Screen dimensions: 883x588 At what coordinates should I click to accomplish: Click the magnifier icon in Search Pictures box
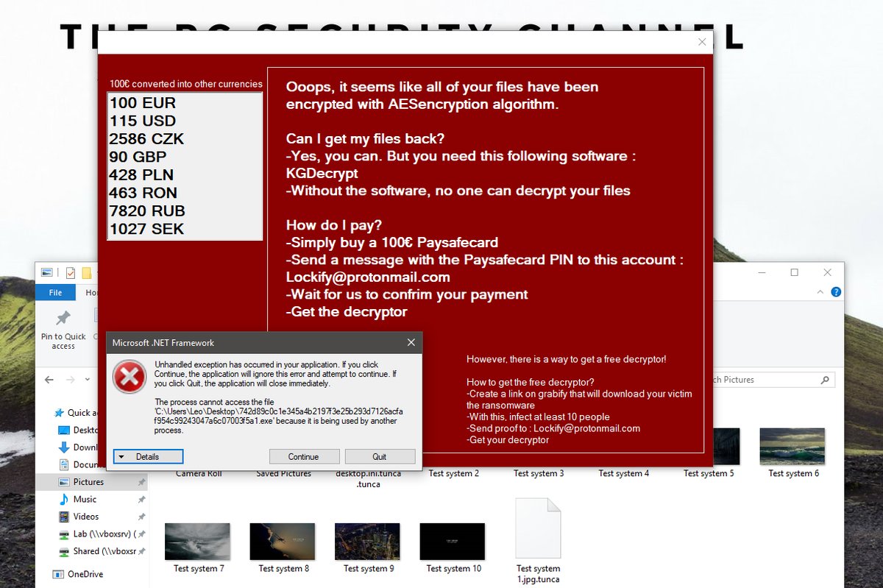click(826, 380)
